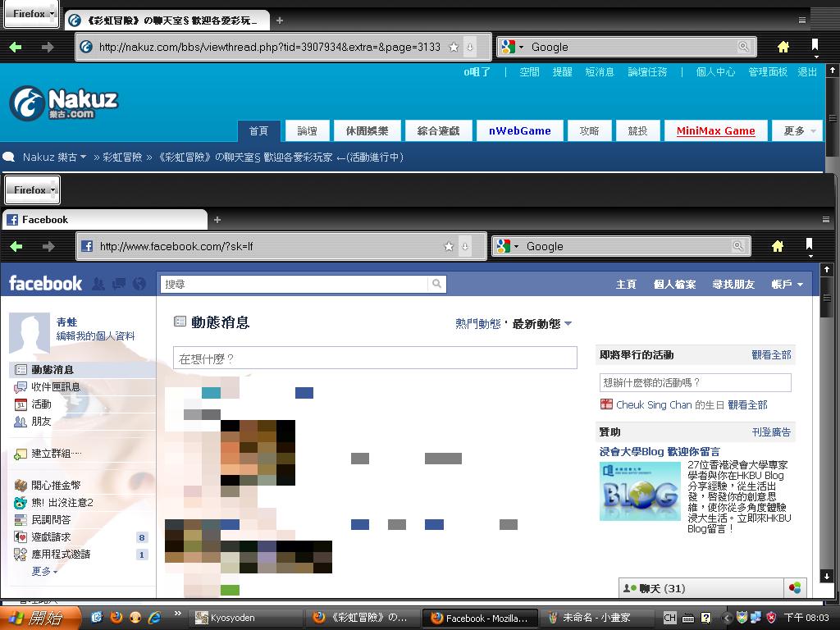The height and width of the screenshot is (630, 840).
Task: Expand 更多 dropdown in Nakuz nav
Action: tap(797, 130)
